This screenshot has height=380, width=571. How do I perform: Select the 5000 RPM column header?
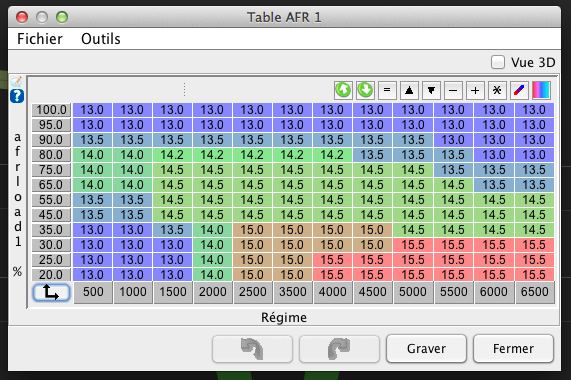pos(413,292)
